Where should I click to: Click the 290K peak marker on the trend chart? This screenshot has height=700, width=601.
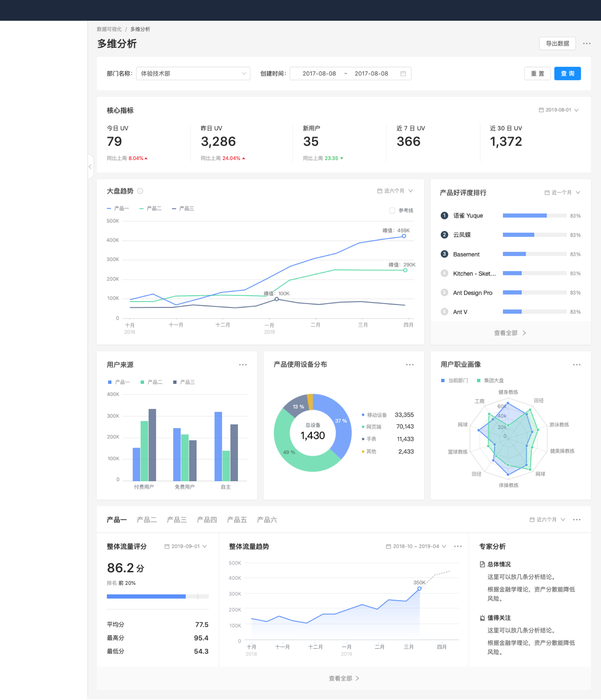[x=405, y=270]
